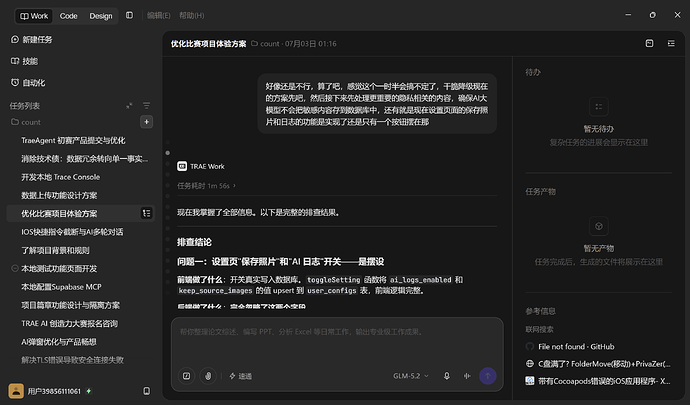Open the 编辑(E) menu
This screenshot has height=405, width=690.
click(x=158, y=15)
